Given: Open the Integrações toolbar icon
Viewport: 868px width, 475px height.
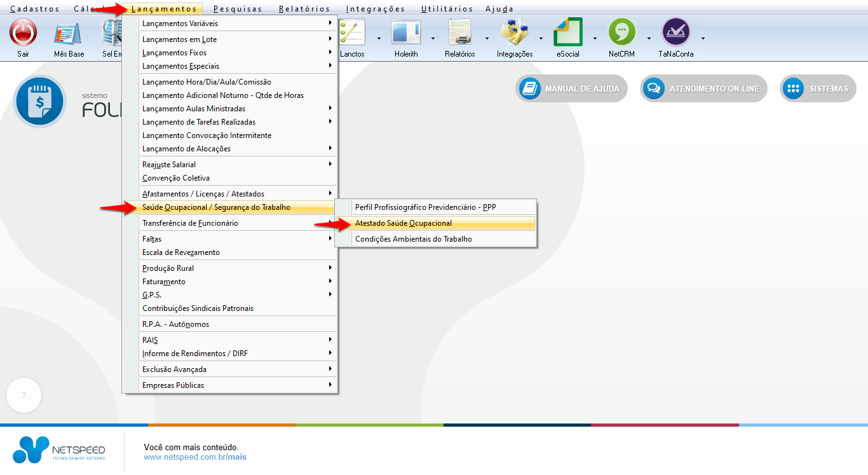Looking at the screenshot, I should (514, 32).
